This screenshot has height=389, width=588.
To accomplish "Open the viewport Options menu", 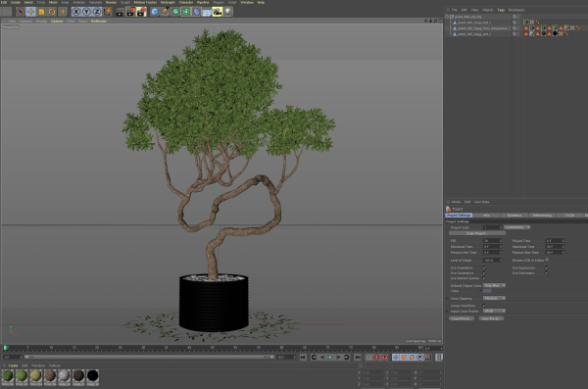I will click(x=57, y=21).
